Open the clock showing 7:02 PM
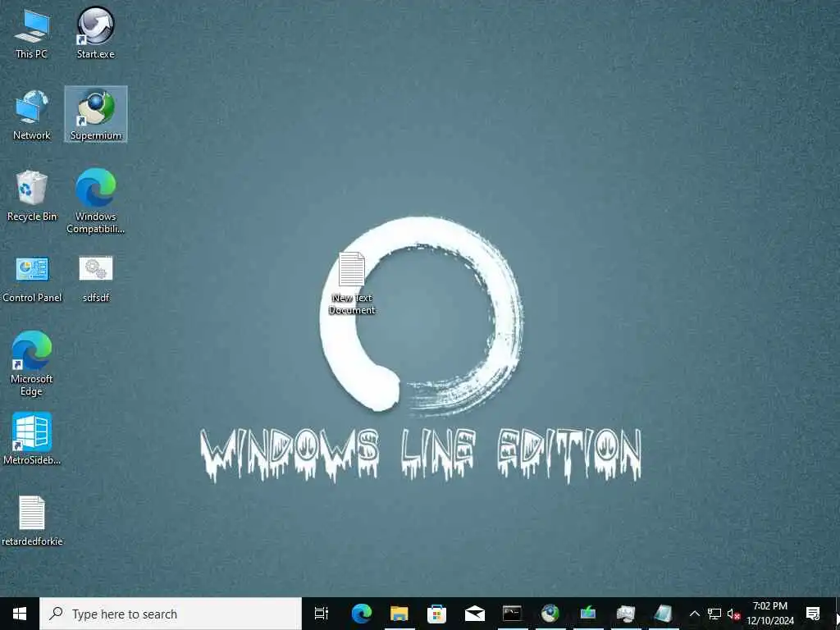This screenshot has width=840, height=630. pyautogui.click(x=769, y=614)
